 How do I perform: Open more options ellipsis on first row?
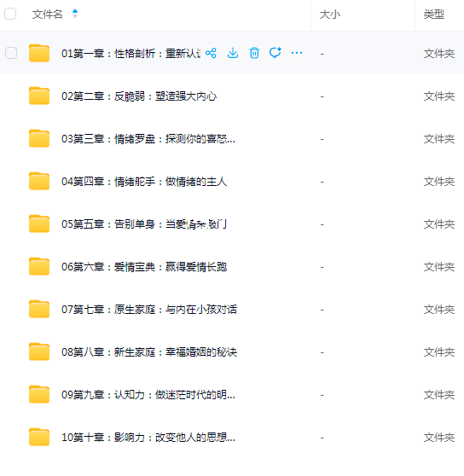coord(297,53)
